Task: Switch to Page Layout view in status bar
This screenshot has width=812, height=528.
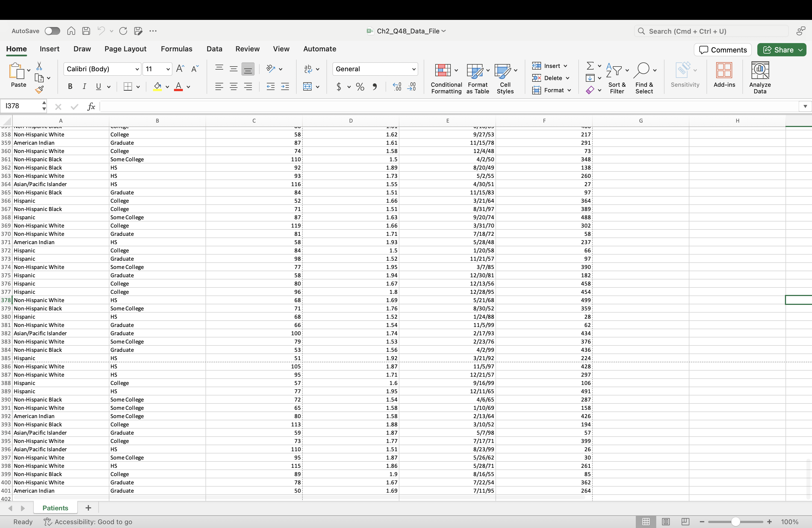Action: [x=666, y=522]
